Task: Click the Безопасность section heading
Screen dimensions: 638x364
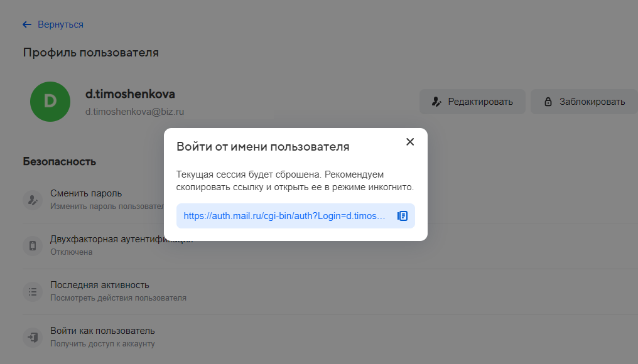Action: (x=59, y=161)
